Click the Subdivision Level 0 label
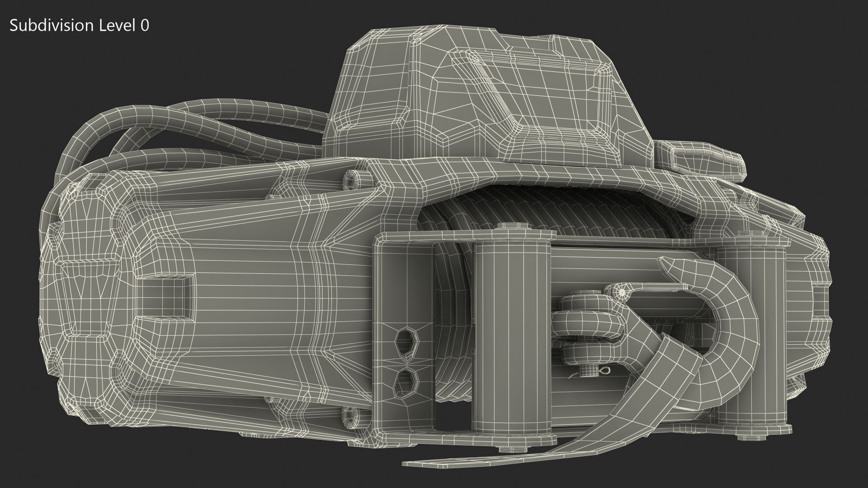Image resolution: width=868 pixels, height=488 pixels. pyautogui.click(x=79, y=26)
